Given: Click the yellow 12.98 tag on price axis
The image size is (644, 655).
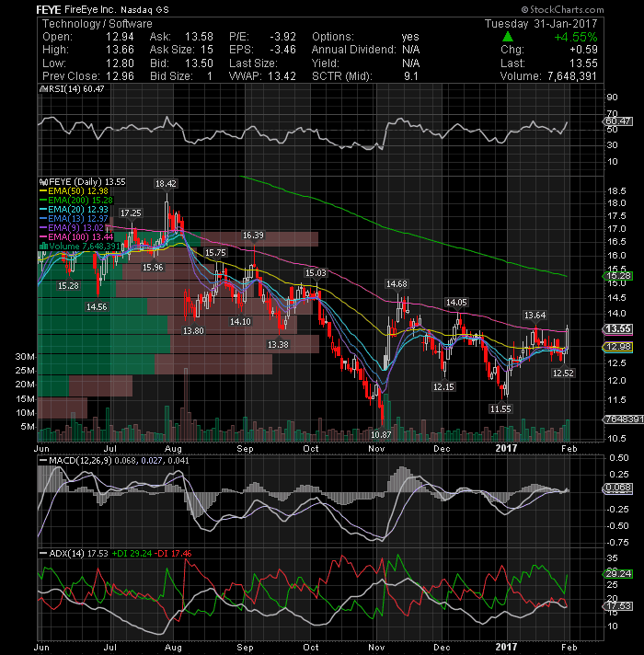Looking at the screenshot, I should point(618,347).
